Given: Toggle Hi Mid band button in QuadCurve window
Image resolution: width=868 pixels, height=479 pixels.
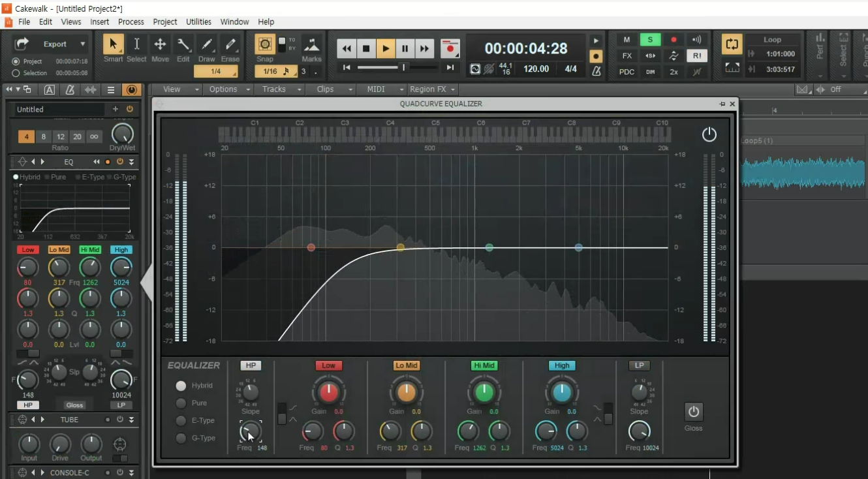Looking at the screenshot, I should pos(484,365).
